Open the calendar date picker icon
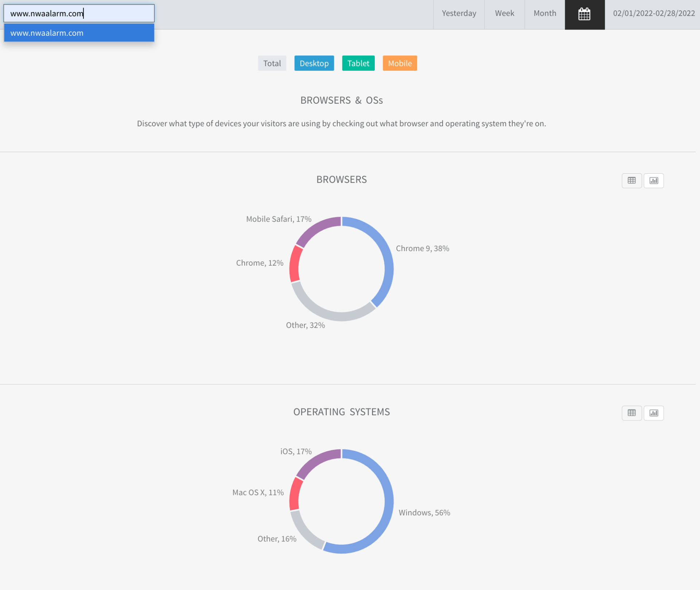The image size is (700, 590). tap(584, 14)
